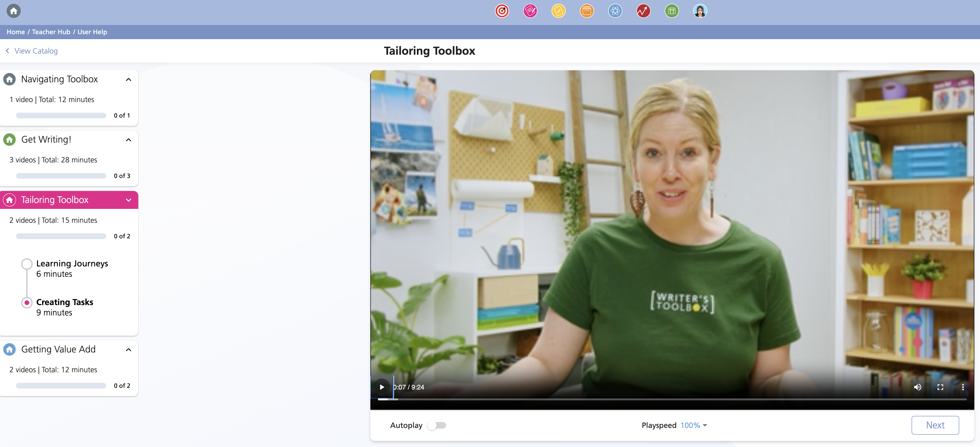980x447 pixels.
Task: Expand the Navigating Toolbox section chevron
Action: (129, 79)
